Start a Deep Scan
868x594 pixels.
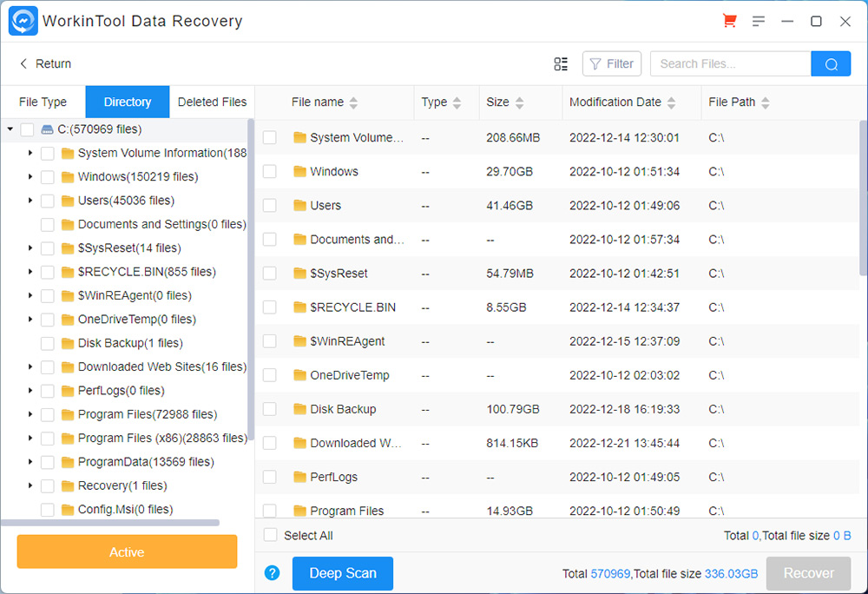click(x=343, y=573)
